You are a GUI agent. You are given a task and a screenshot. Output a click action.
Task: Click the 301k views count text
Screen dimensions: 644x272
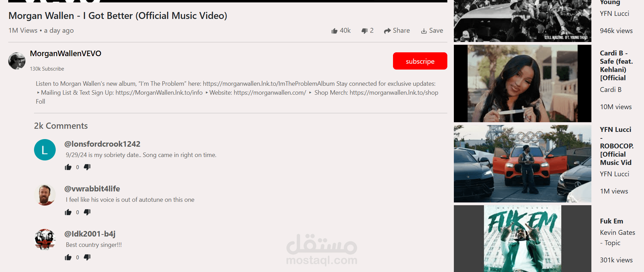616,260
